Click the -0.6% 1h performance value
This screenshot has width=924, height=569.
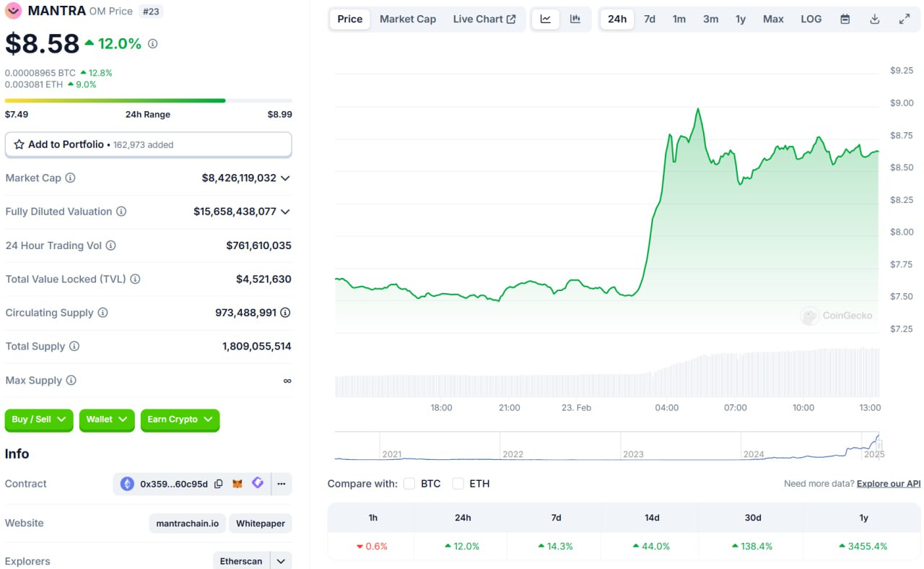click(x=372, y=547)
